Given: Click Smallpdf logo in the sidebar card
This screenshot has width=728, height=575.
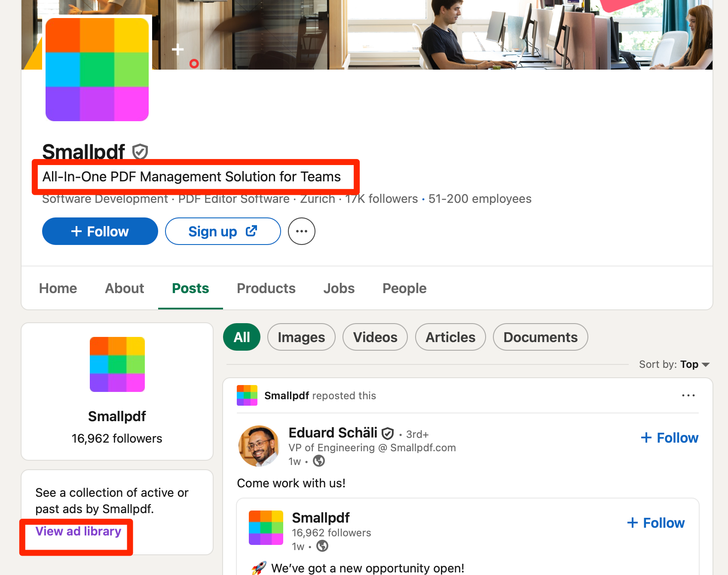Looking at the screenshot, I should click(x=117, y=364).
